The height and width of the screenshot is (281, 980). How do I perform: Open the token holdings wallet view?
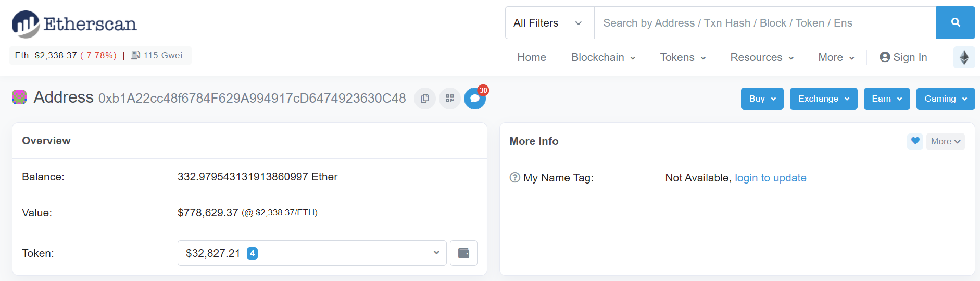click(x=463, y=253)
